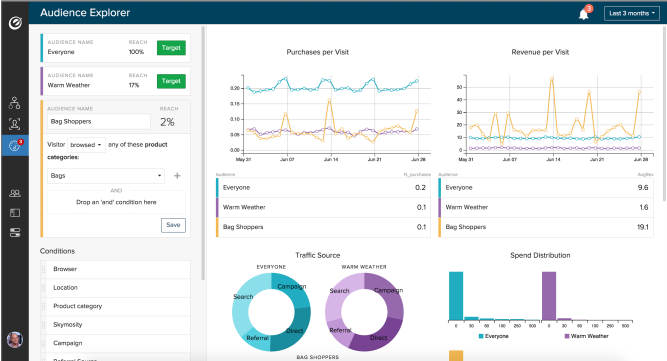Click Warm Weather row in Purchases per Visit table
Image resolution: width=667 pixels, height=361 pixels.
click(323, 208)
